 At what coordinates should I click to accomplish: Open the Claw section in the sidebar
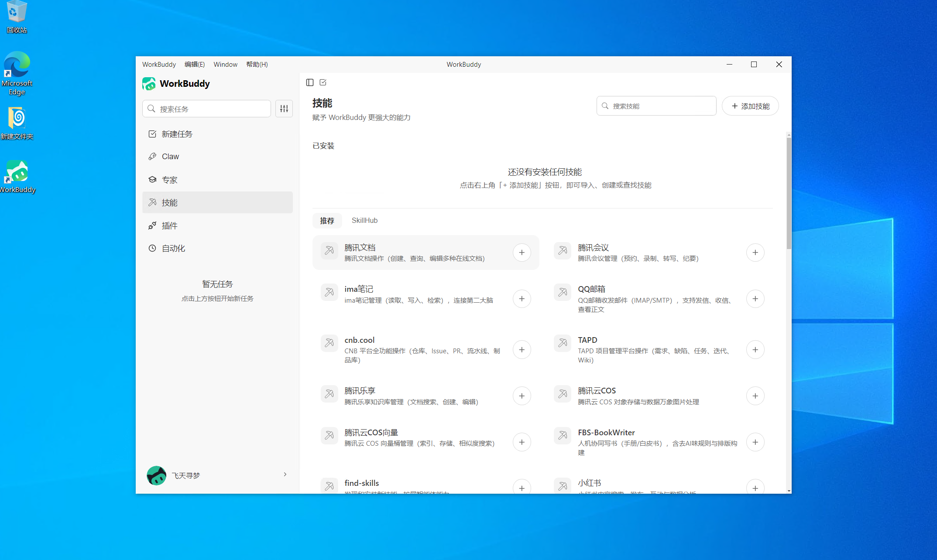click(x=170, y=156)
